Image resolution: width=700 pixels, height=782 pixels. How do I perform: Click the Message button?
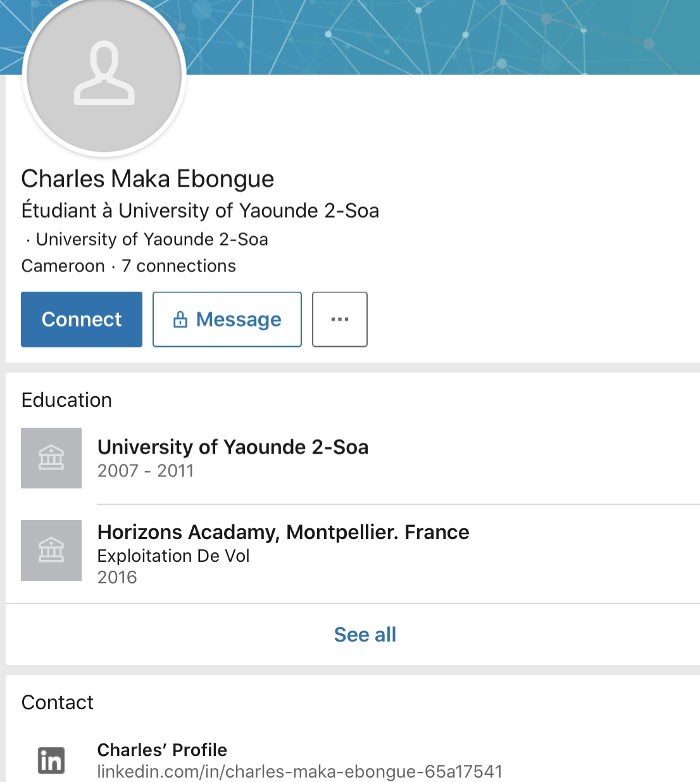coord(227,320)
